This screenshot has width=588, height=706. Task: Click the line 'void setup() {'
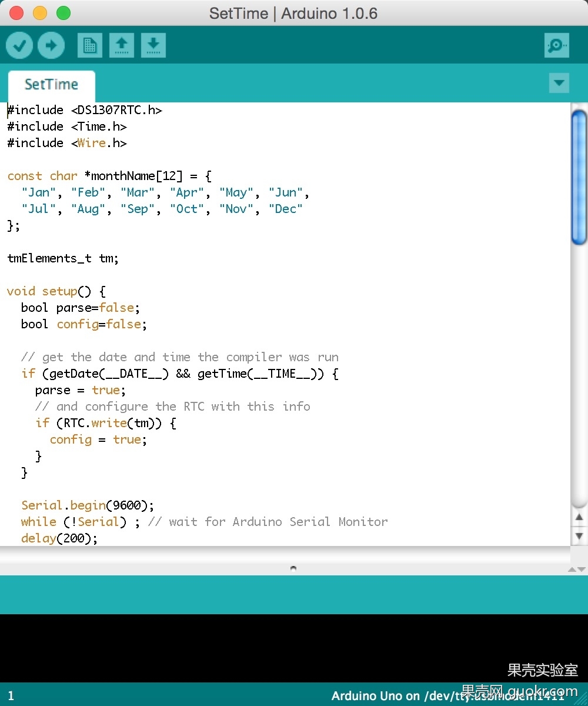coord(56,291)
